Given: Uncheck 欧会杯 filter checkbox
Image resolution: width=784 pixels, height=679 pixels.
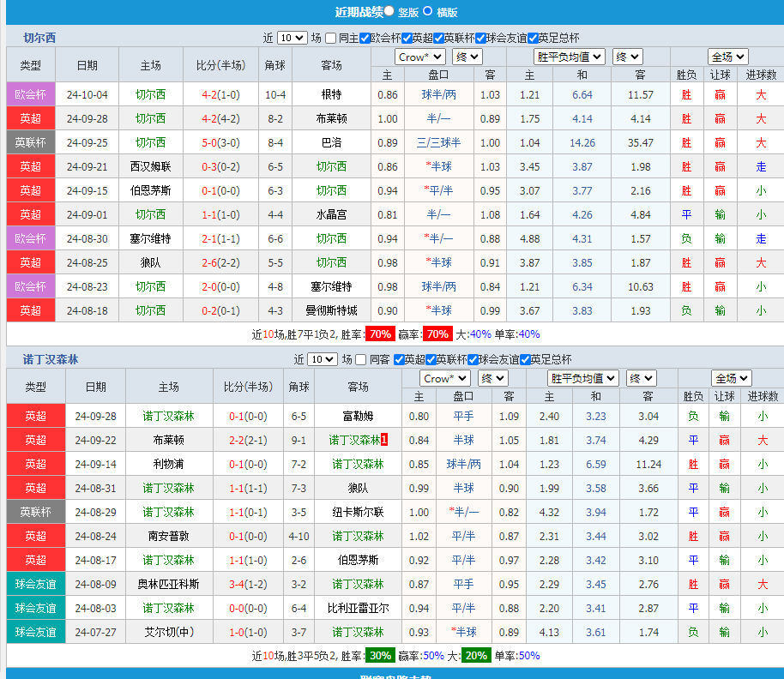Looking at the screenshot, I should point(365,38).
